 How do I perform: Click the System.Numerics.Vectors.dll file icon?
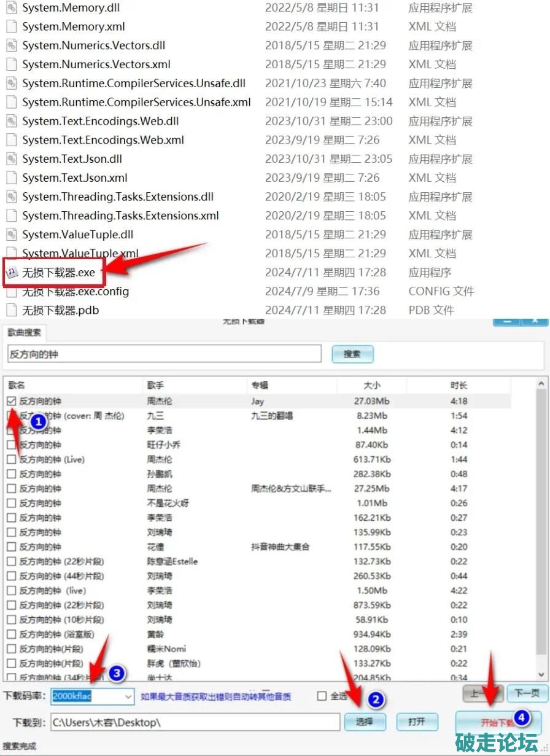click(x=11, y=46)
